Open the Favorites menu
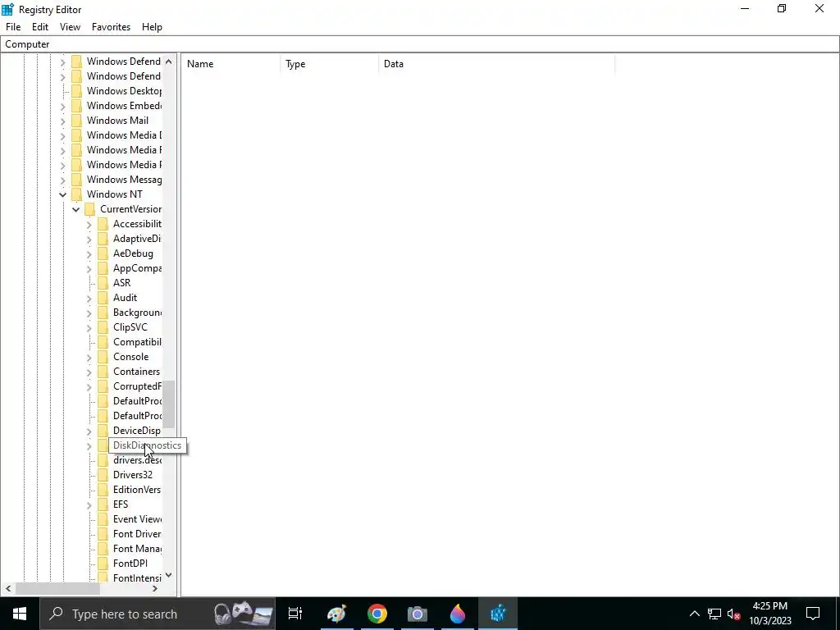 [x=111, y=27]
